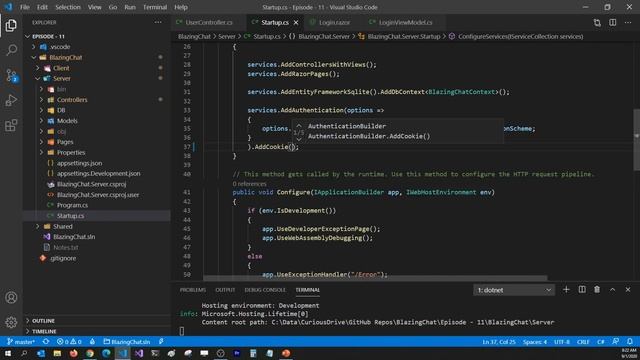Collapse the EPISODE - 11 root folder
The image size is (640, 360).
click(28, 36)
